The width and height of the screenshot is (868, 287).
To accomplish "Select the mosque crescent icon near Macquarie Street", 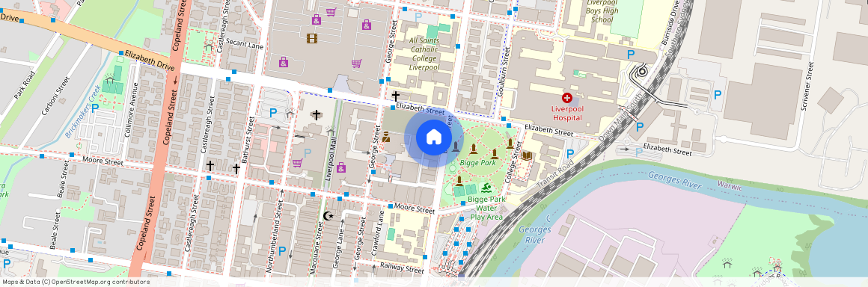I will coord(328,216).
